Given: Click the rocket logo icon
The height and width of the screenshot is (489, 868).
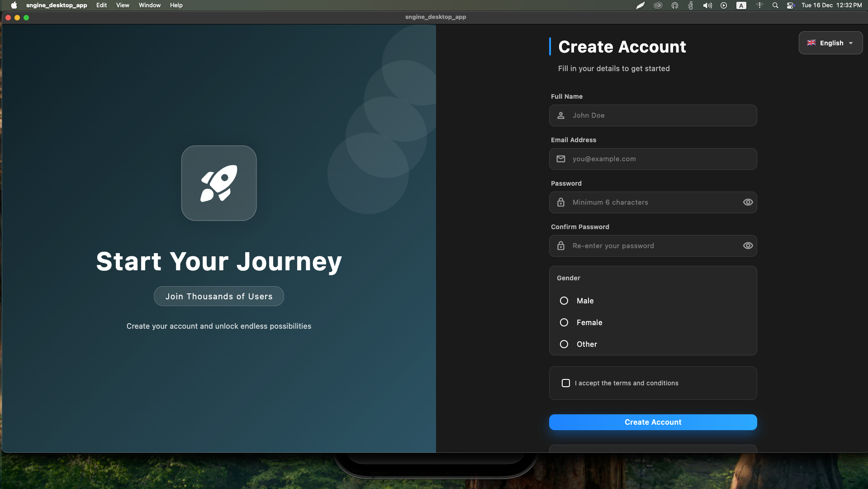Looking at the screenshot, I should coord(218,183).
